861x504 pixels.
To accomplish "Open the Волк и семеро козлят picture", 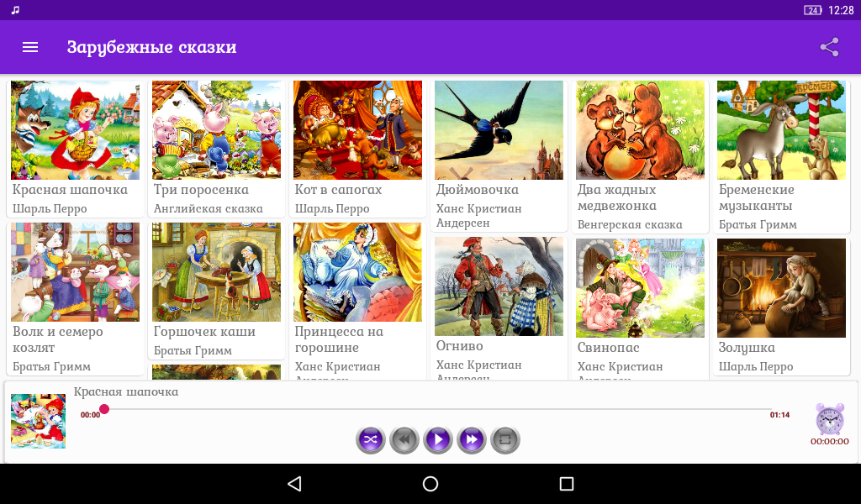I will pos(75,272).
